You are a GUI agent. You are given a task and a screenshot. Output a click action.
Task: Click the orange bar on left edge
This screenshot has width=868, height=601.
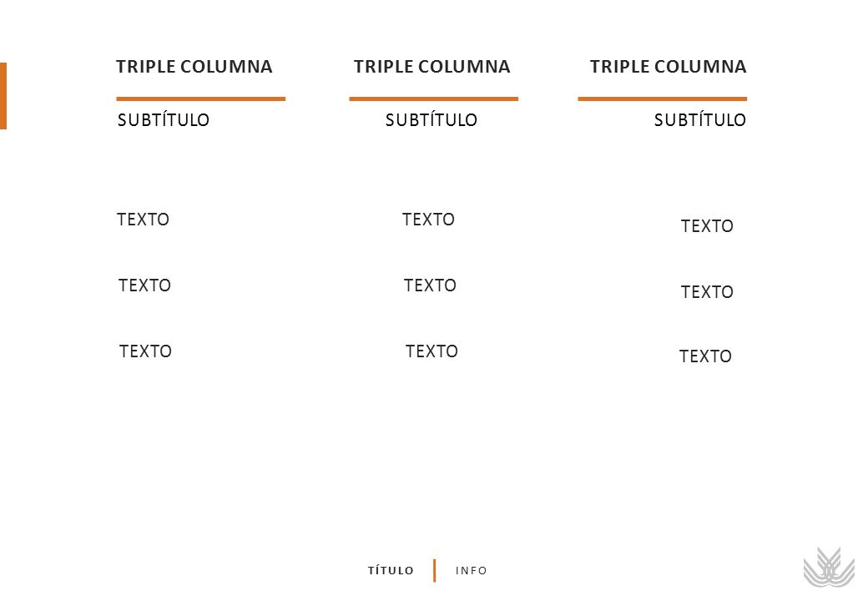pos(3,96)
